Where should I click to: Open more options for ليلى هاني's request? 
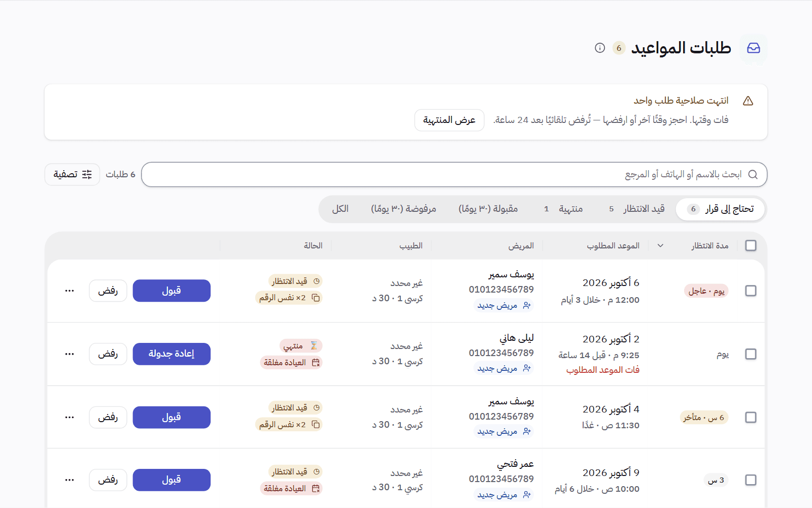(70, 354)
